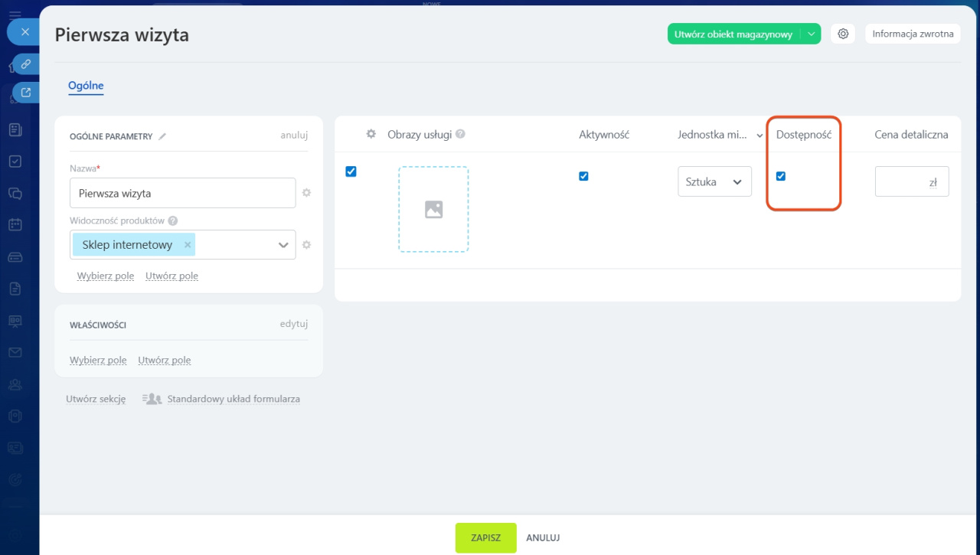Screen dimensions: 980x555
Task: Click the gear icon beside Widoczność produktów field
Action: coord(306,245)
